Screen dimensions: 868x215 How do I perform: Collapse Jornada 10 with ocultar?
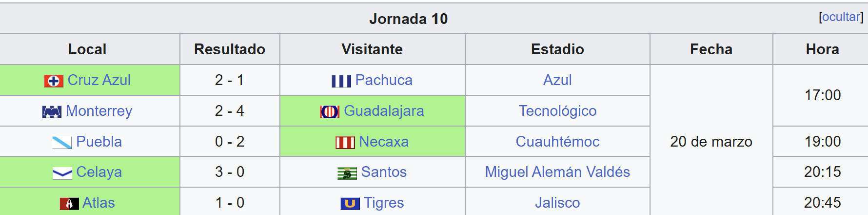[841, 17]
